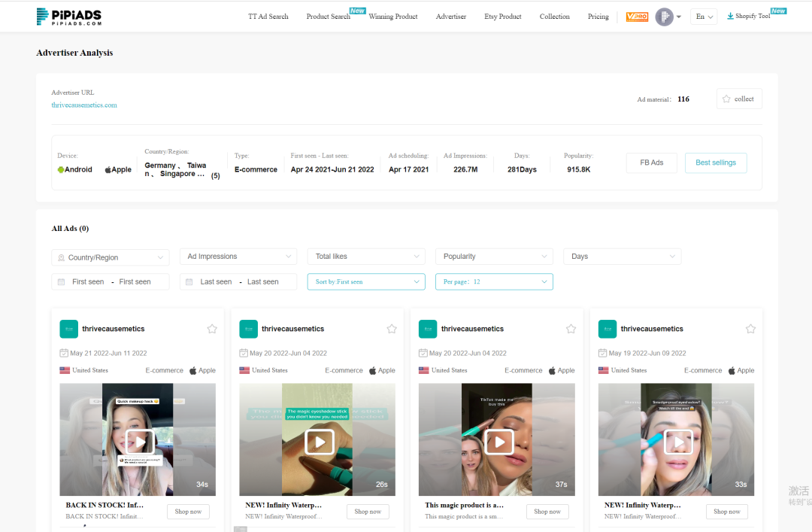Open the En language selector
The height and width of the screenshot is (532, 812).
704,17
